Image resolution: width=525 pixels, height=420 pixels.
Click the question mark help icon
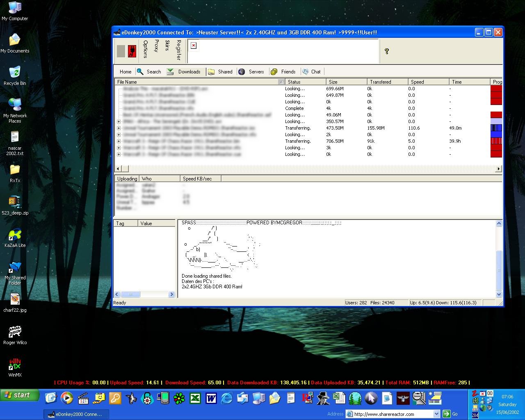[386, 51]
